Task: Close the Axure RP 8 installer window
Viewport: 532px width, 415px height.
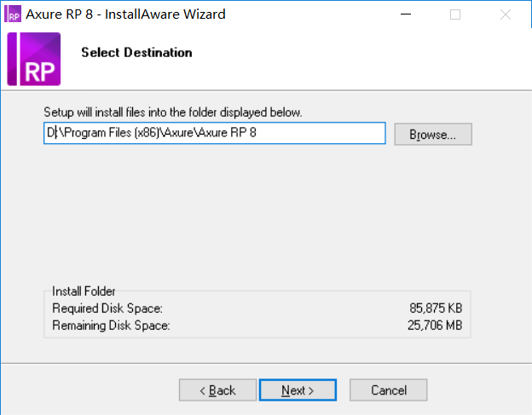Action: coord(506,14)
